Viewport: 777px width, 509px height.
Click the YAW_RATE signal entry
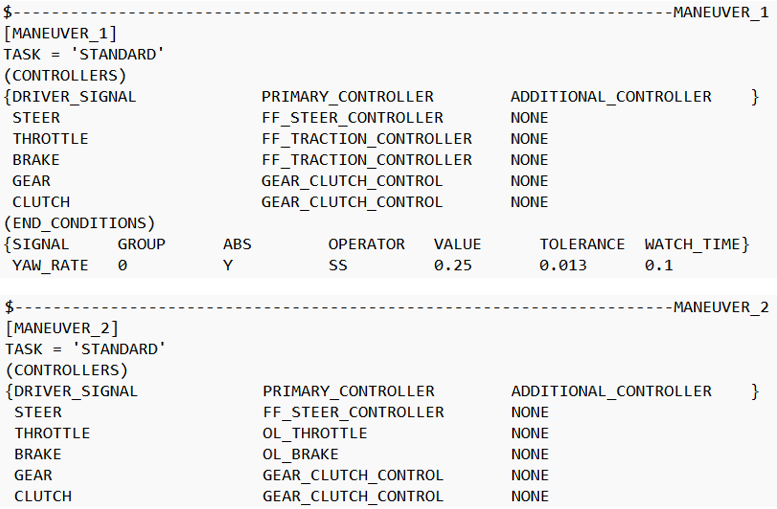click(50, 265)
